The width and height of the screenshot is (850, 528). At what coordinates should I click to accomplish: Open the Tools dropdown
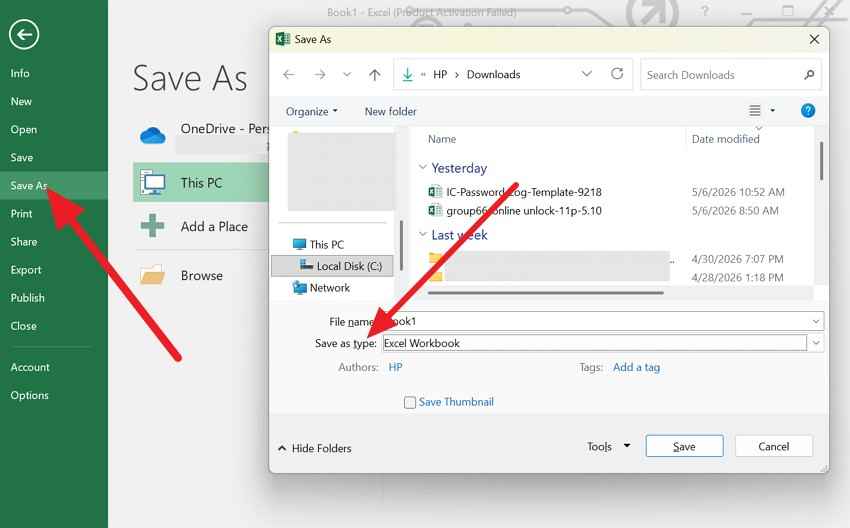click(608, 446)
